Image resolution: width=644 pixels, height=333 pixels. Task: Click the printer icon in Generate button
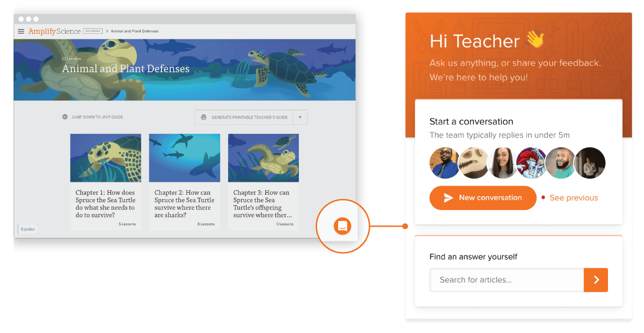point(203,117)
